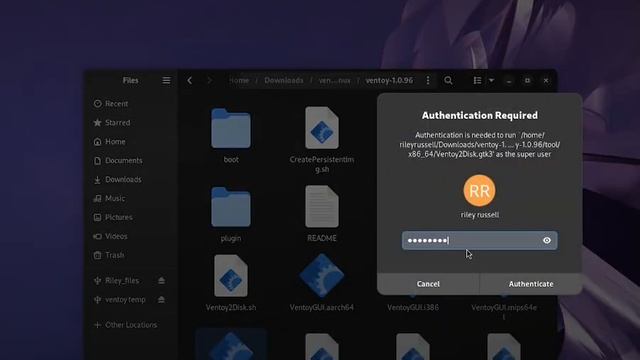Cancel the authentication dialog

click(x=428, y=284)
